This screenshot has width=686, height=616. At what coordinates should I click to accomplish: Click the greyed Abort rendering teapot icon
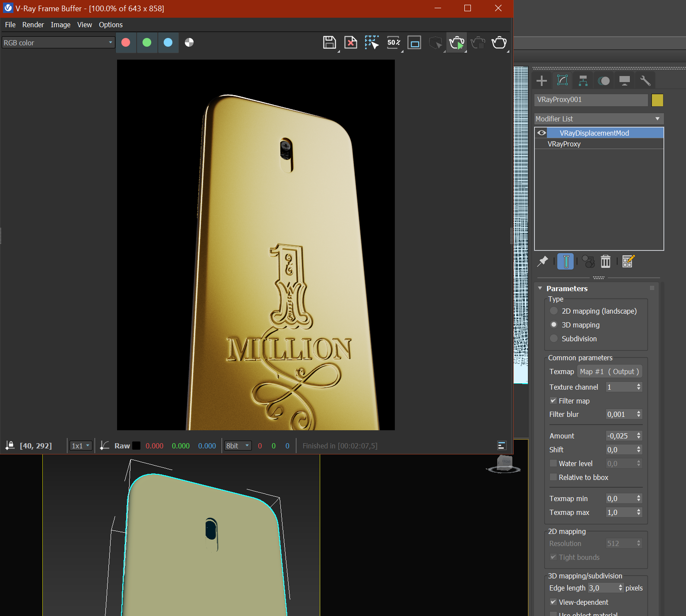coord(478,43)
